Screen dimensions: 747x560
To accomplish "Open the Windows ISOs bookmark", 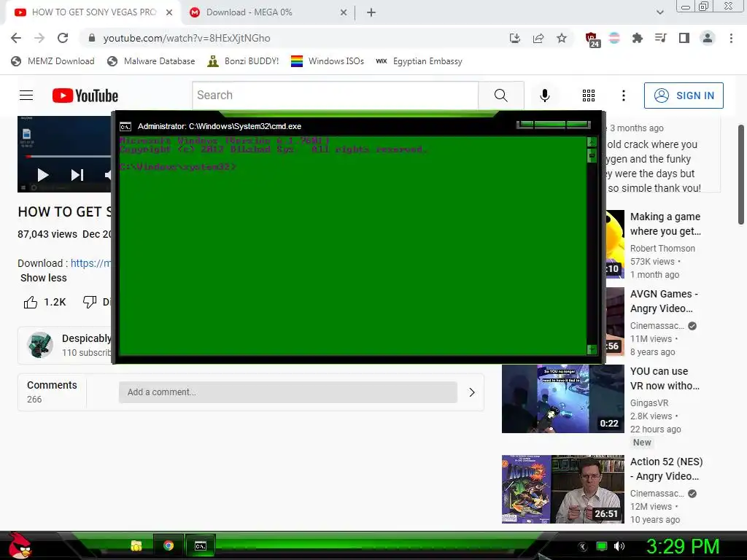I will [x=328, y=61].
